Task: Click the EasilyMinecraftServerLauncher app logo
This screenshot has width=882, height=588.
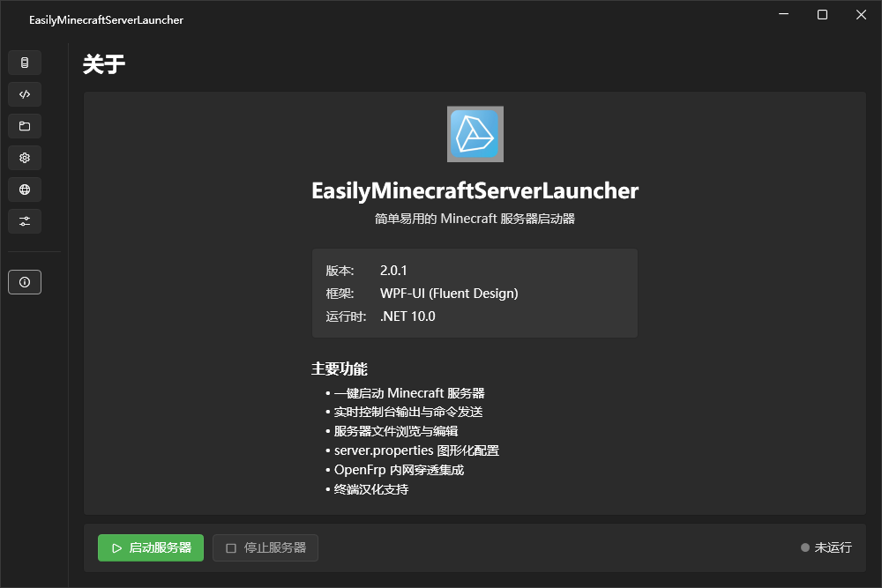Action: click(475, 134)
